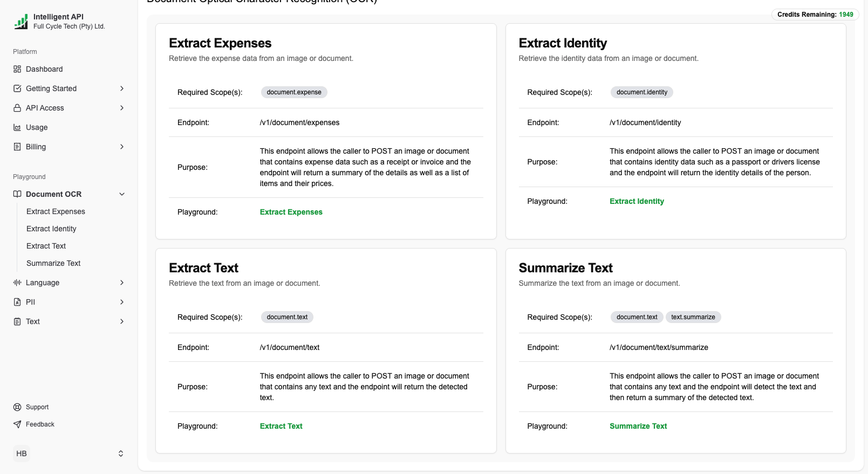The width and height of the screenshot is (868, 474).
Task: Expand the Getting Started chevron
Action: (122, 88)
